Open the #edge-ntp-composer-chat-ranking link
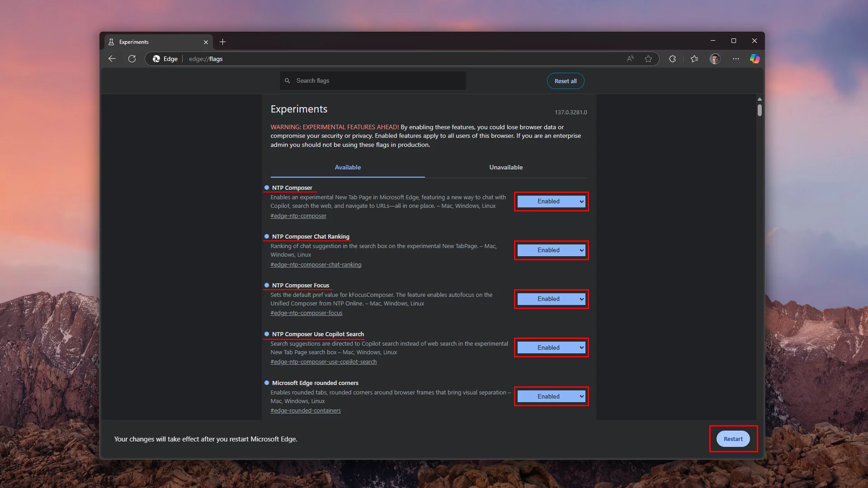Image resolution: width=868 pixels, height=488 pixels. pos(316,265)
